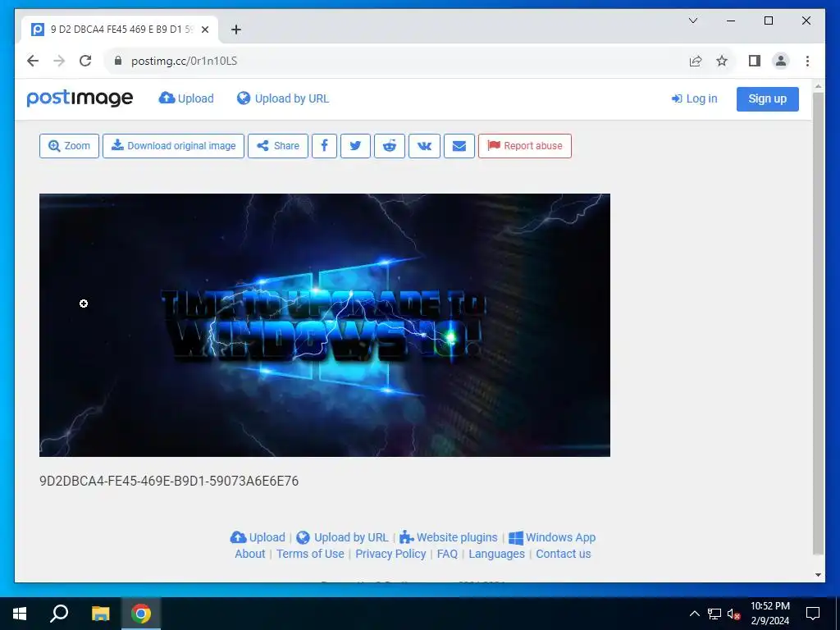Image resolution: width=840 pixels, height=630 pixels.
Task: Go back to the previous page
Action: tap(33, 61)
